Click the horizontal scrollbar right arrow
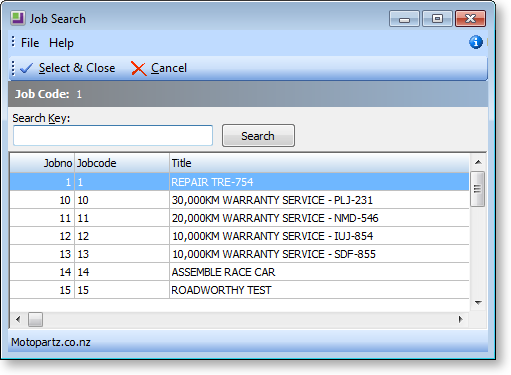The width and height of the screenshot is (511, 375). click(460, 319)
